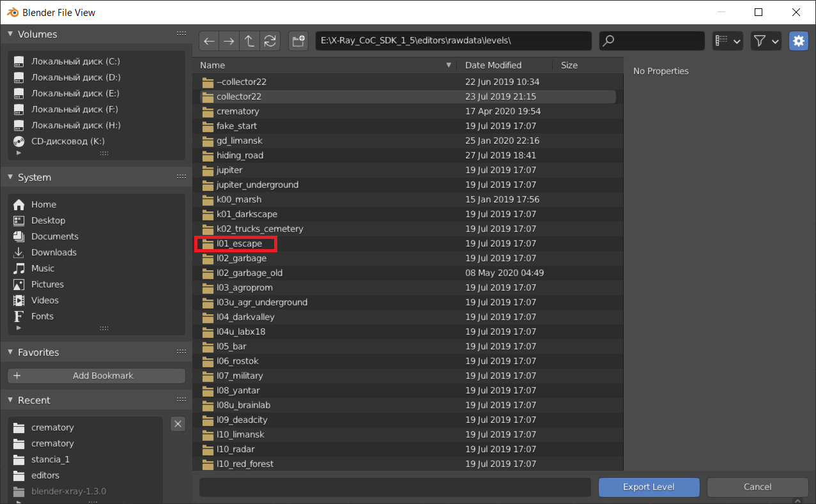Open recent folder stancia_1
This screenshot has height=504, width=816.
[86, 459]
